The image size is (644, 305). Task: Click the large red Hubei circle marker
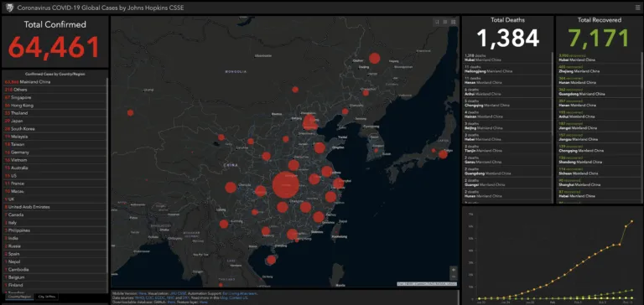click(x=285, y=185)
